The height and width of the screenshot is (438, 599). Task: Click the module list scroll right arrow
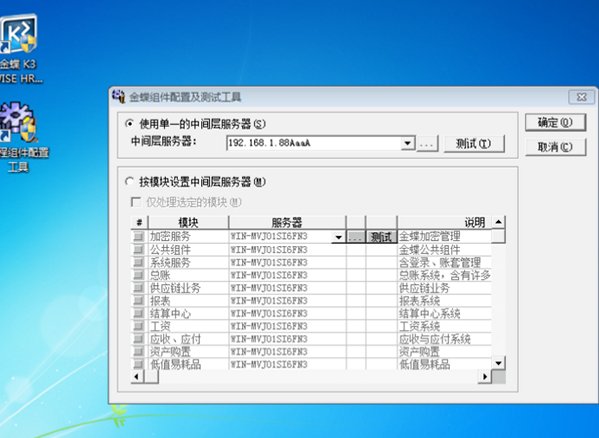[485, 377]
